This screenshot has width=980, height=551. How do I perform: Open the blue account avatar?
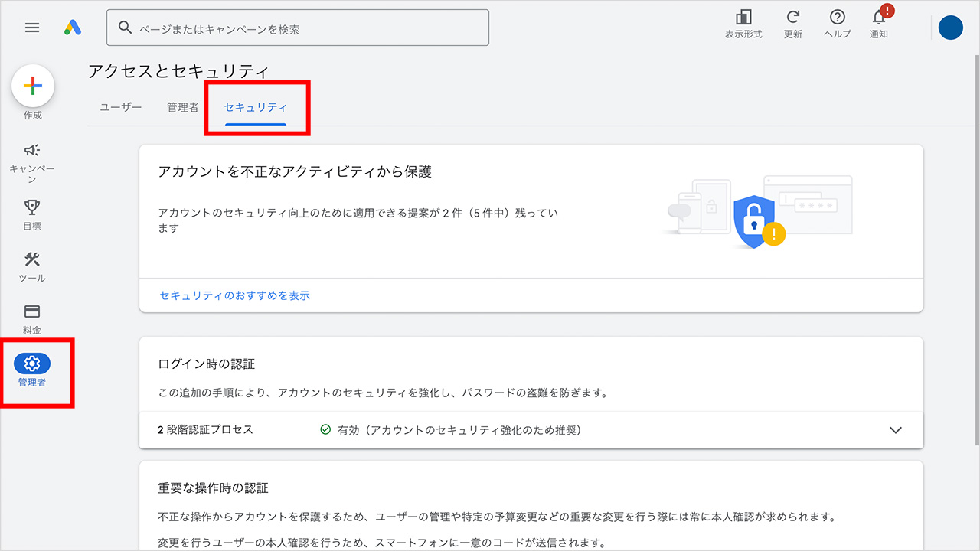pyautogui.click(x=951, y=28)
